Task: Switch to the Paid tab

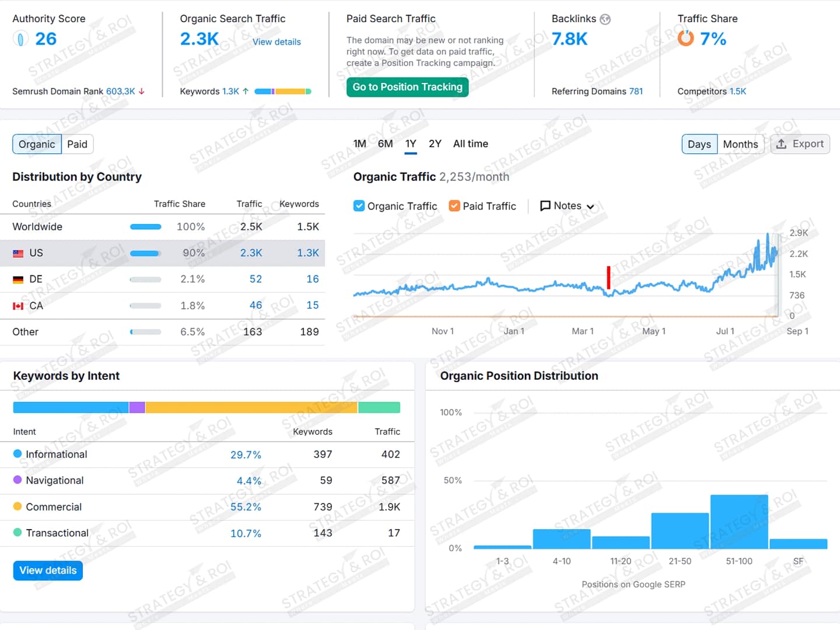Action: coord(77,144)
